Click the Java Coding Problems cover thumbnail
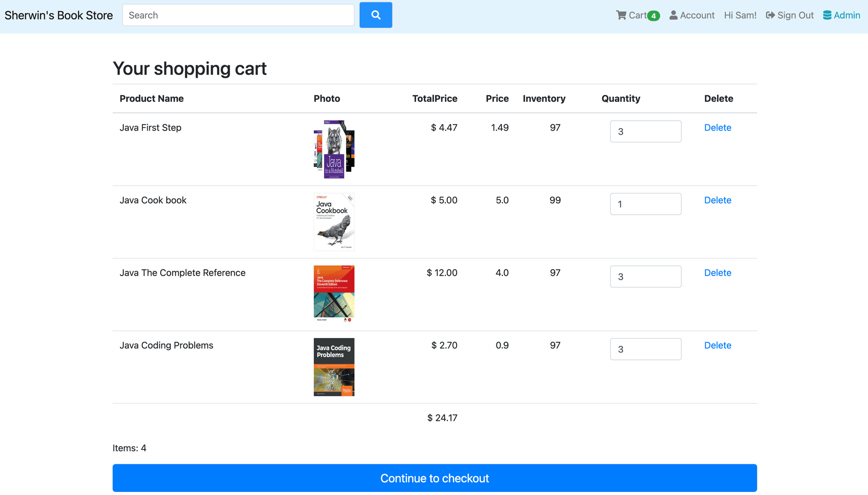The image size is (868, 495). [x=334, y=367]
